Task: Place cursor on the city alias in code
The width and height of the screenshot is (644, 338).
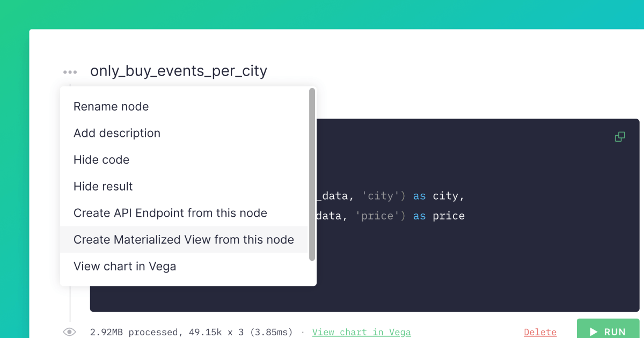Action: tap(445, 196)
